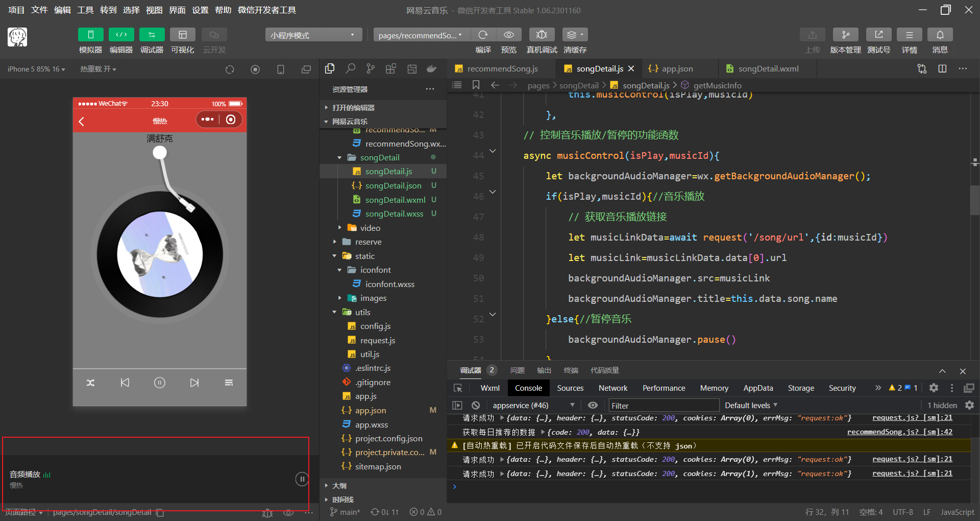Click the simulator back arrow
Image resolution: width=980 pixels, height=521 pixels.
(82, 121)
